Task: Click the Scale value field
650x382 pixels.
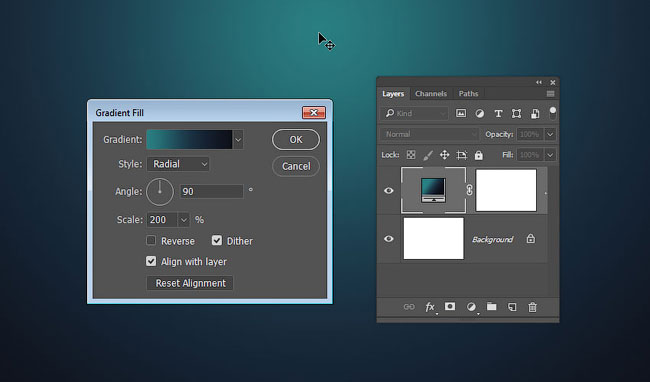Action: [162, 220]
